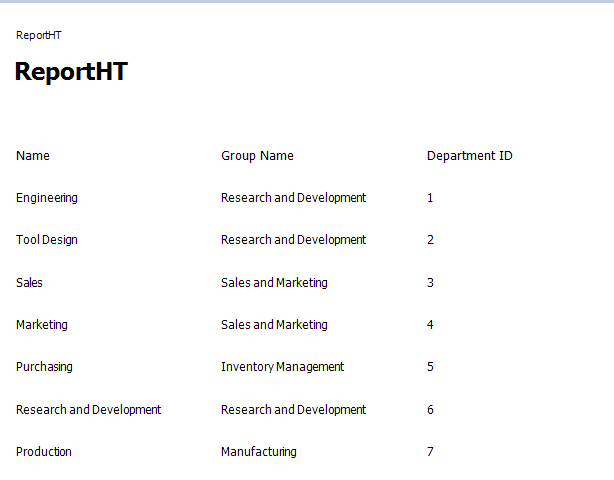The image size is (614, 480).
Task: Click Department ID value 5
Action: tap(430, 367)
